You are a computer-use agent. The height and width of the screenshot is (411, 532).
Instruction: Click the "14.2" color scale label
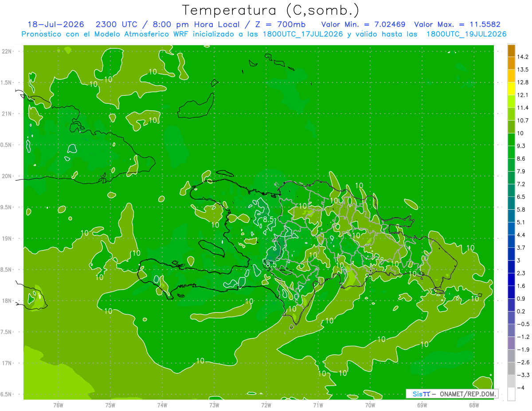point(523,57)
